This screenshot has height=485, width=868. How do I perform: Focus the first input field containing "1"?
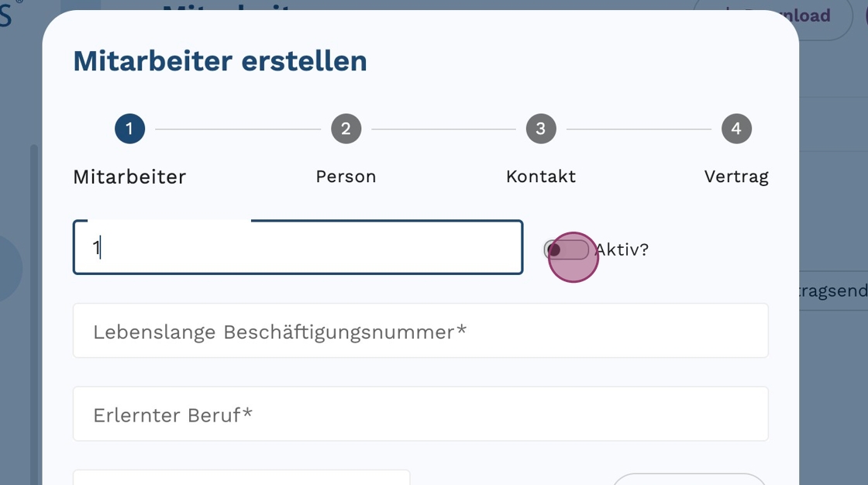(x=298, y=248)
